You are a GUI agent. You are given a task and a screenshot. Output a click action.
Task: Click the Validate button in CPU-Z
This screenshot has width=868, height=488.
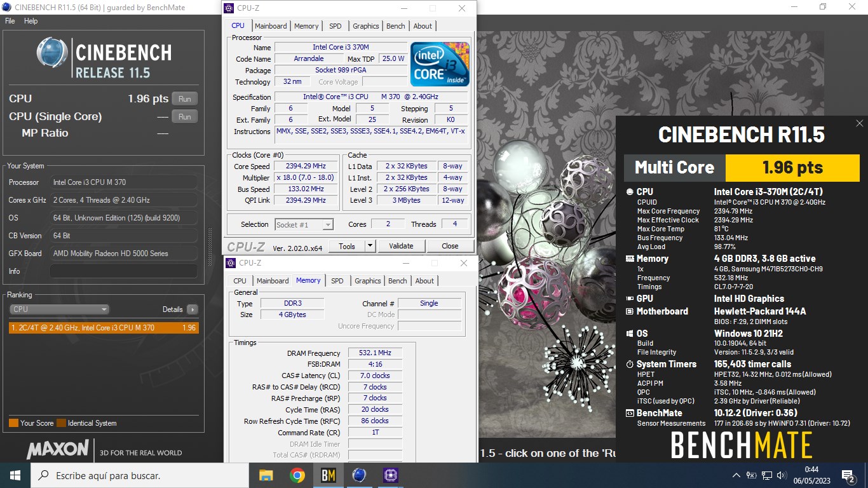[x=401, y=247]
